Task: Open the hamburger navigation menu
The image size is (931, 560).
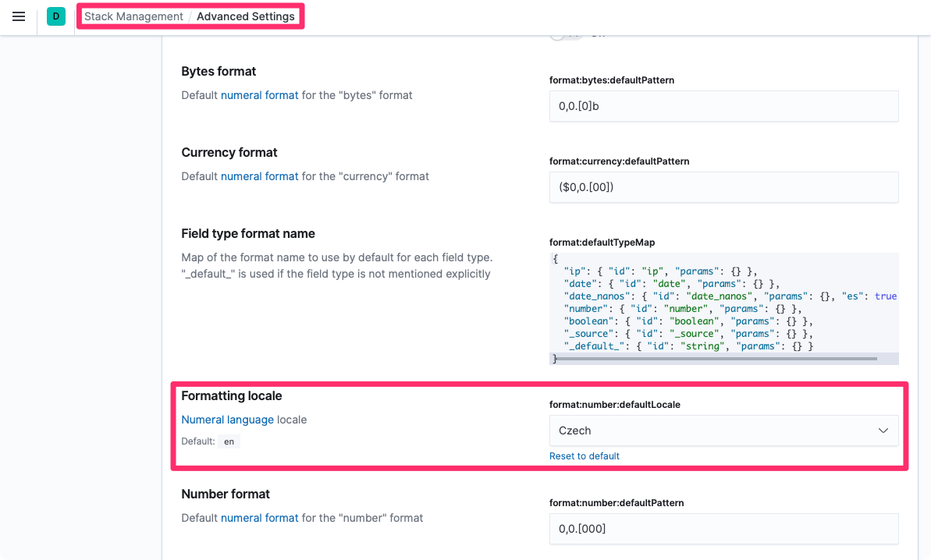Action: [19, 16]
